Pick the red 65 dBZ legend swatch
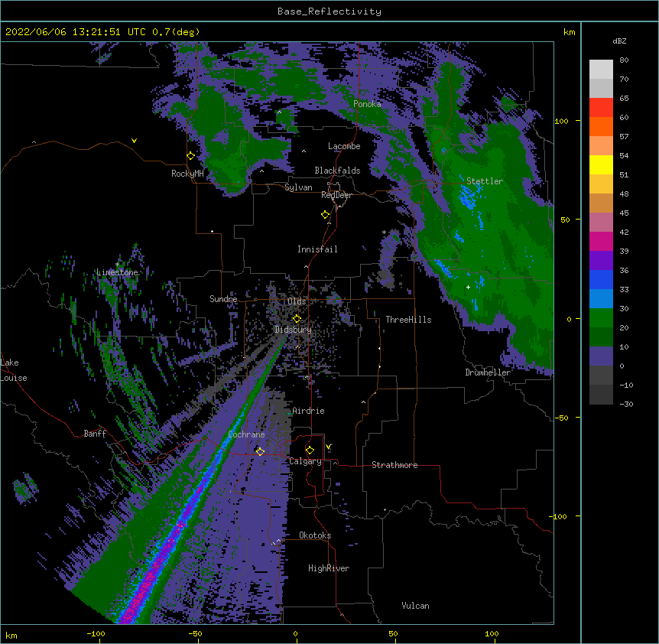Image resolution: width=659 pixels, height=644 pixels. tap(601, 107)
